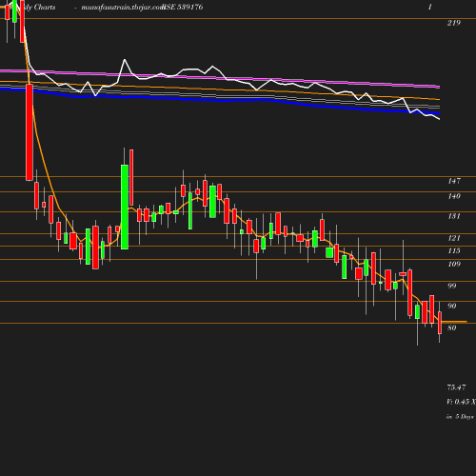Click the 147 price level label
Image resolution: width=476 pixels, height=476 pixels.
click(x=454, y=181)
